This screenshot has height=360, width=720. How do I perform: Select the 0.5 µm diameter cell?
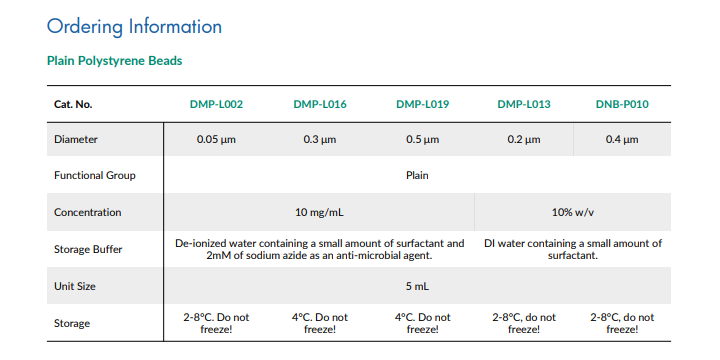(x=422, y=139)
